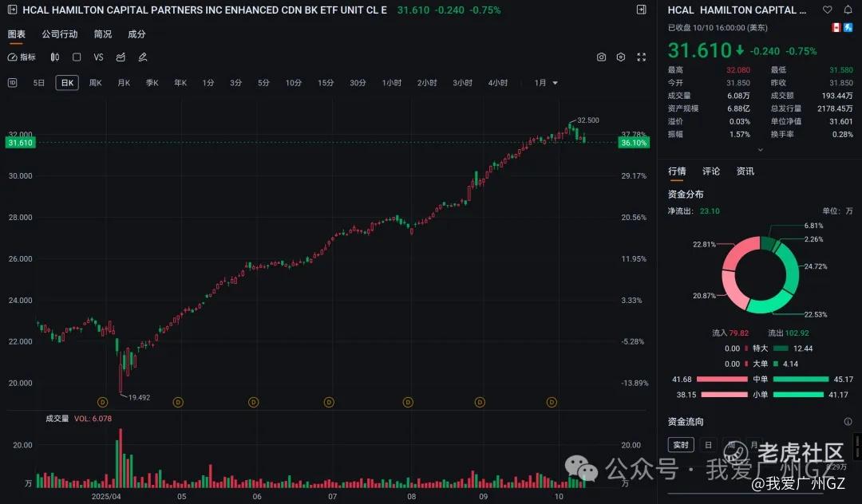Select the 月K monthly view

(x=124, y=83)
